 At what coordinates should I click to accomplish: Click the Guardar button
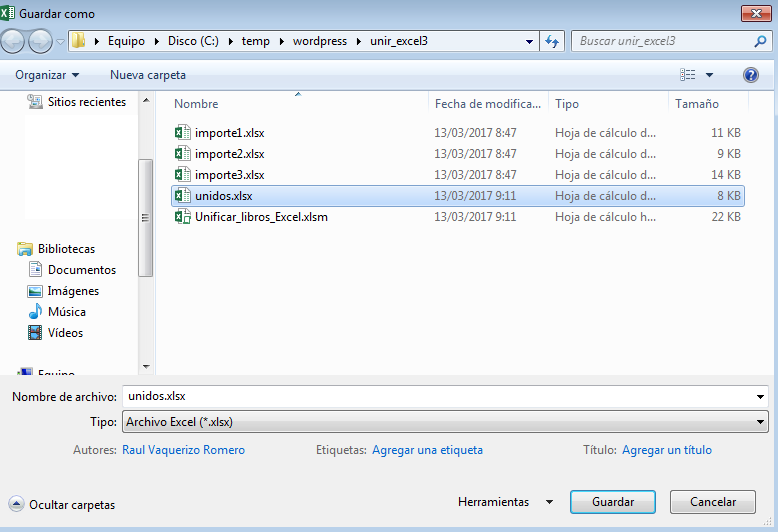click(x=613, y=502)
